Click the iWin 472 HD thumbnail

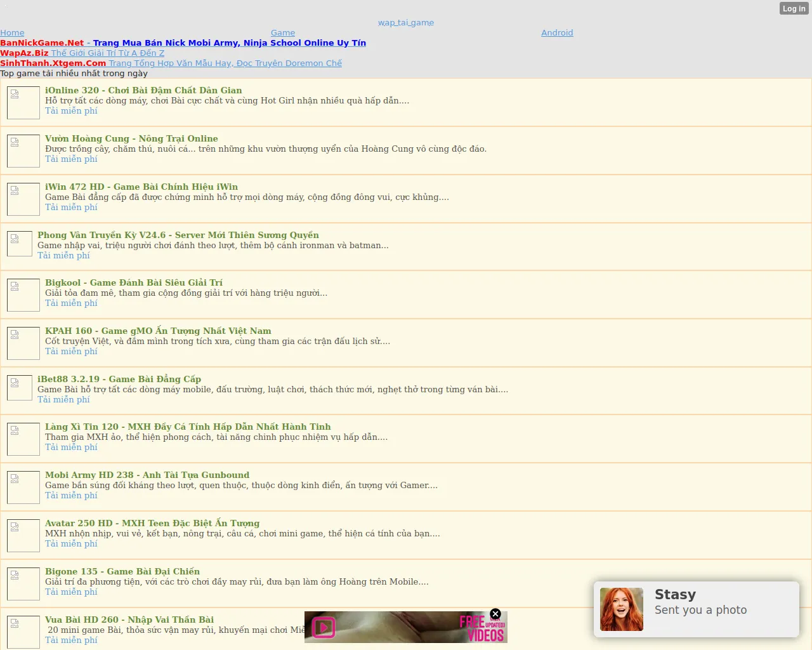(x=23, y=199)
